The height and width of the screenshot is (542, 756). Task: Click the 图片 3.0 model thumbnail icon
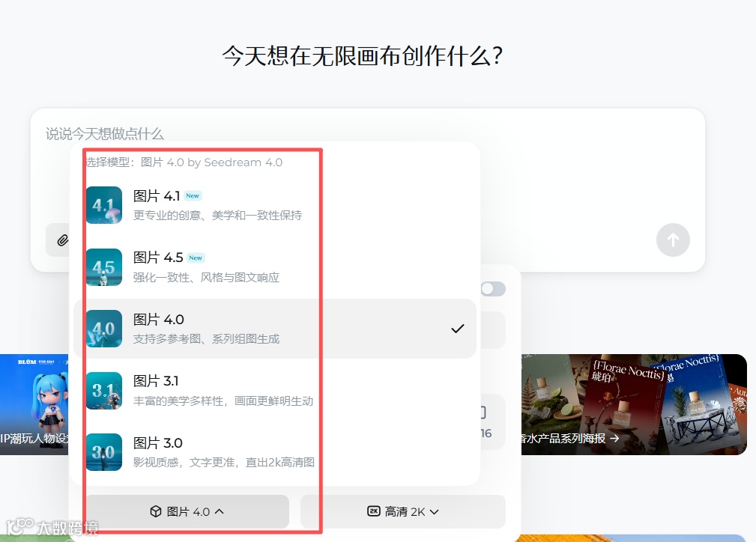103,452
